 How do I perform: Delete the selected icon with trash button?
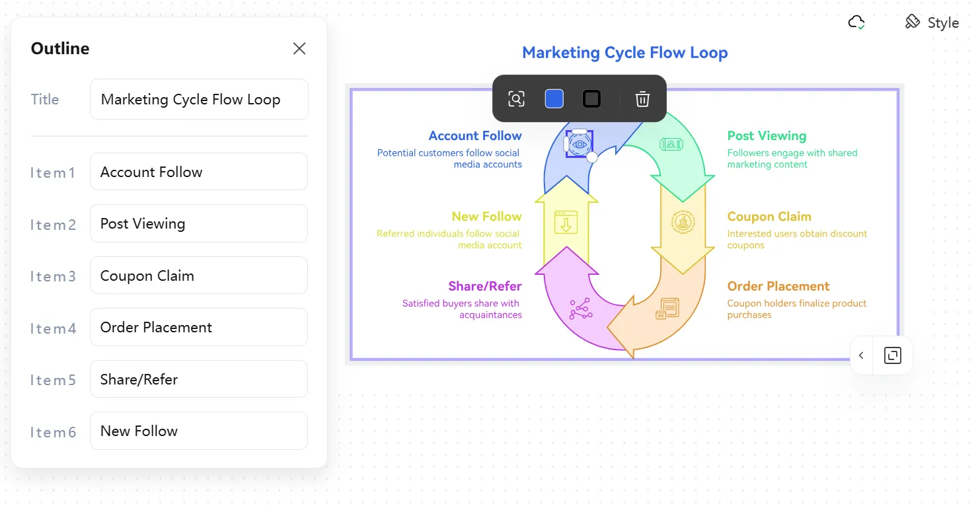pyautogui.click(x=642, y=99)
